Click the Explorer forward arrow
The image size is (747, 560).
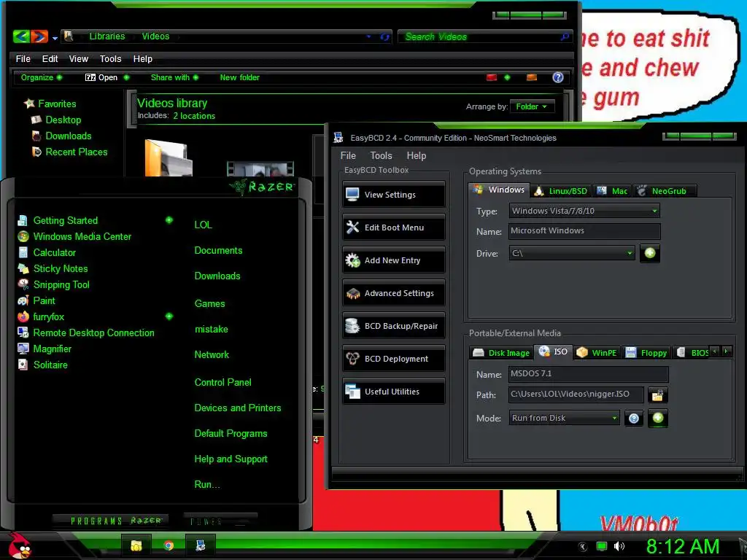(39, 36)
